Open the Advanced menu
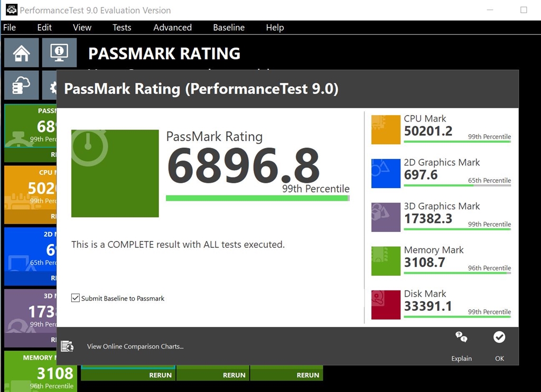Screen dimensions: 541x392 (x=173, y=27)
